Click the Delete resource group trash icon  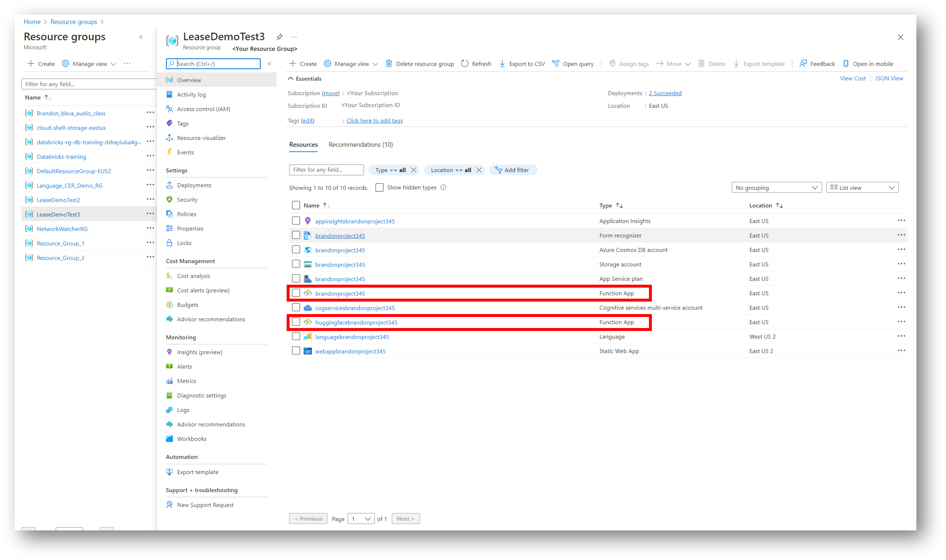point(389,64)
